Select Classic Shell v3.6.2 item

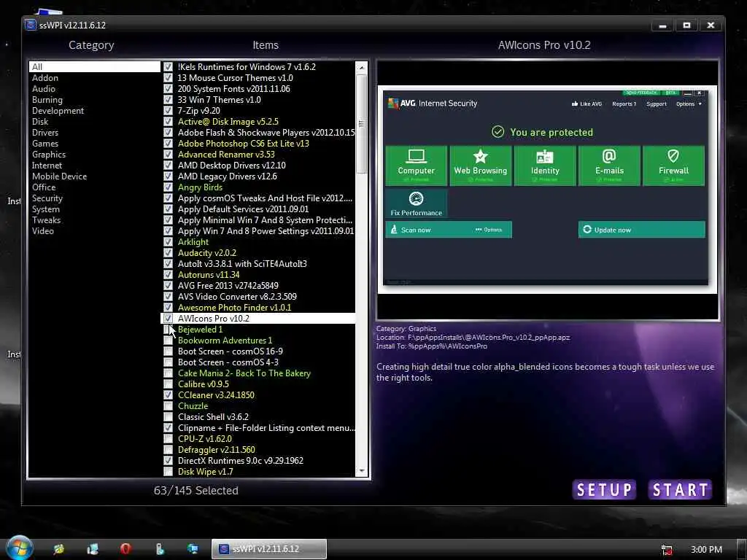tap(213, 416)
